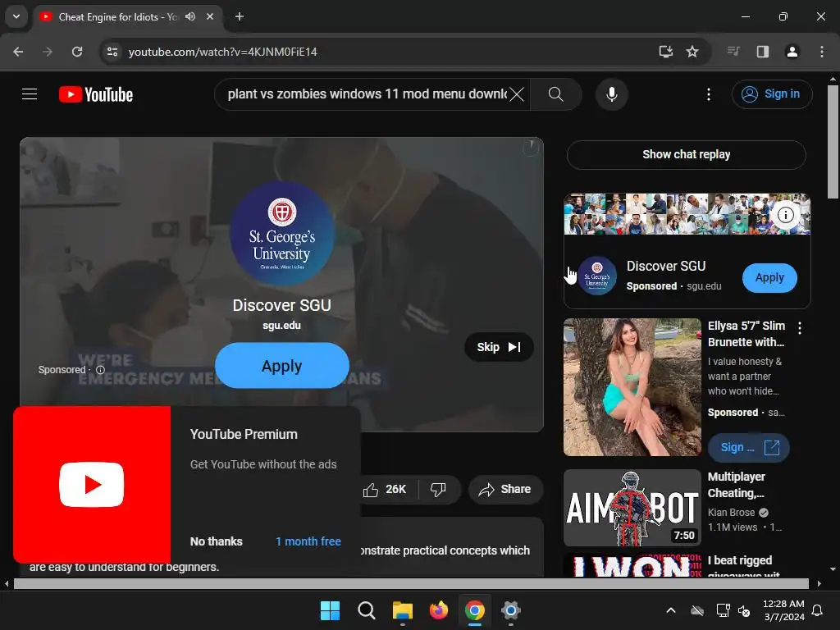The height and width of the screenshot is (630, 840).
Task: Open Windows taskbar Search
Action: click(x=367, y=610)
